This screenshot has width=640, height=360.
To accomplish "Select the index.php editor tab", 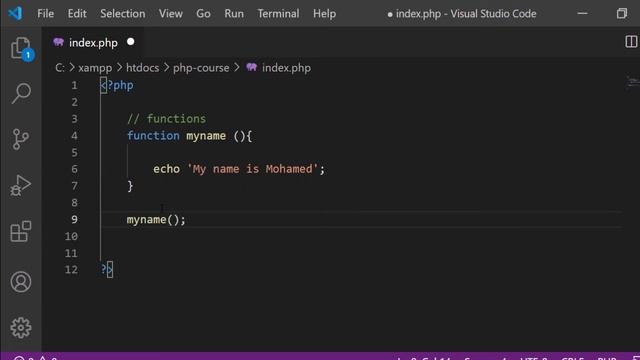I will tap(93, 42).
